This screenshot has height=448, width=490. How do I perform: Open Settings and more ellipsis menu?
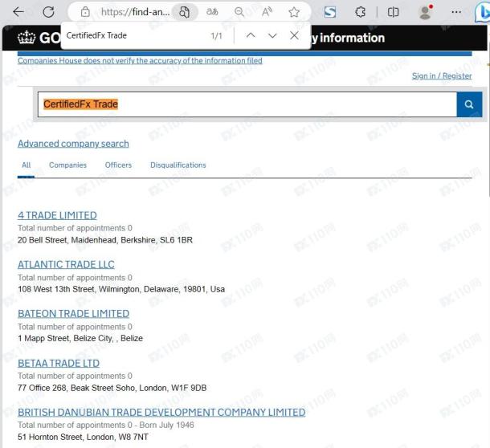(456, 12)
